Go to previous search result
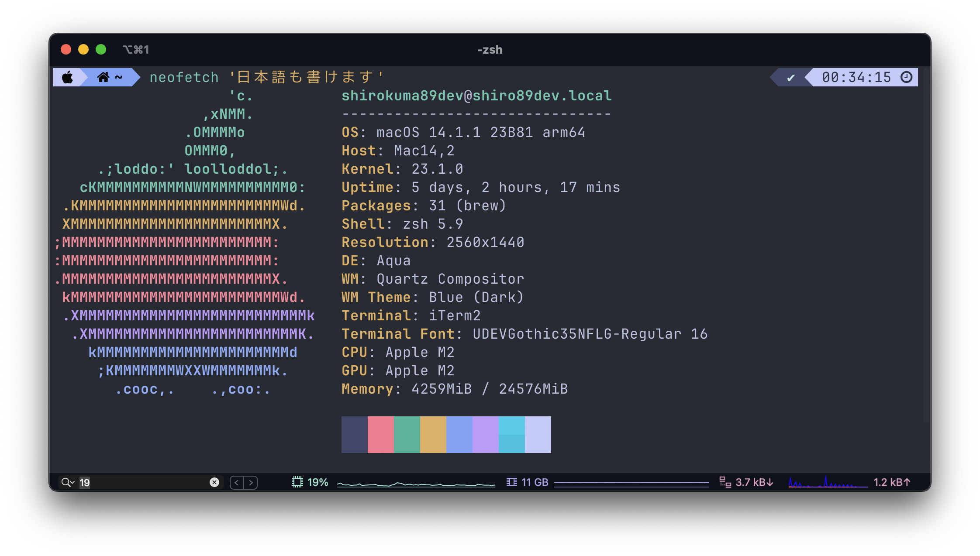Screen dimensions: 980x556 click(x=237, y=482)
